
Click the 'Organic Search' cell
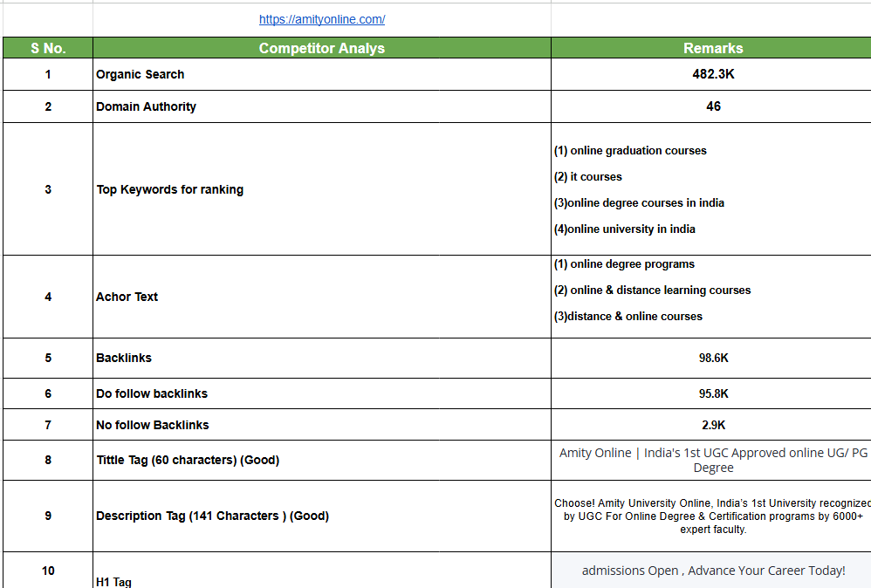pos(322,74)
